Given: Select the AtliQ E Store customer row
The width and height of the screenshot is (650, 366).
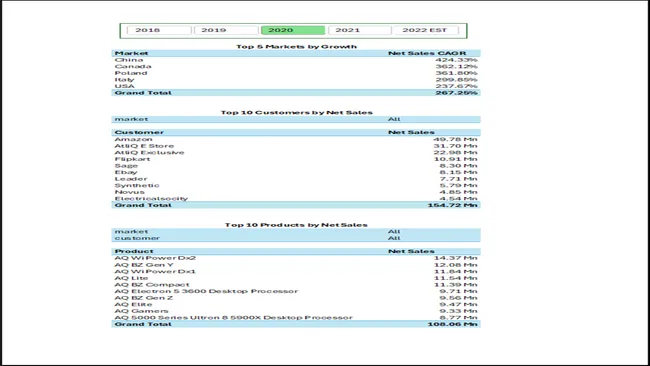Looking at the screenshot, I should (x=296, y=146).
